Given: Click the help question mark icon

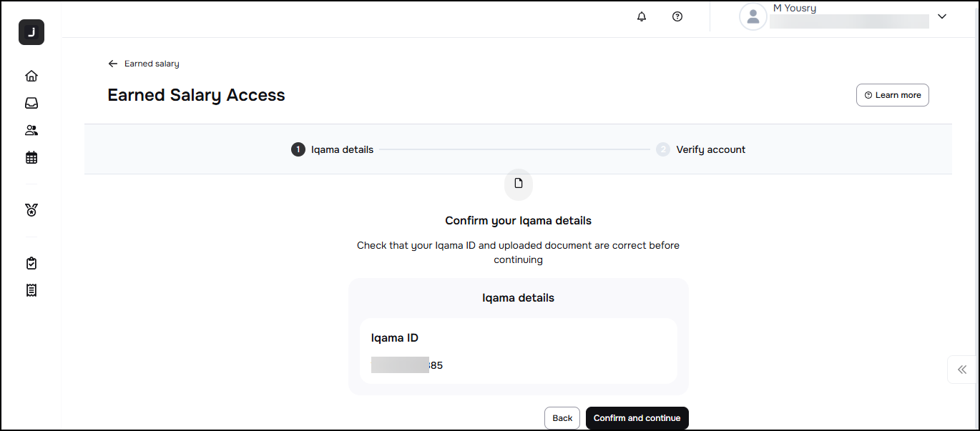Looking at the screenshot, I should pos(677,16).
